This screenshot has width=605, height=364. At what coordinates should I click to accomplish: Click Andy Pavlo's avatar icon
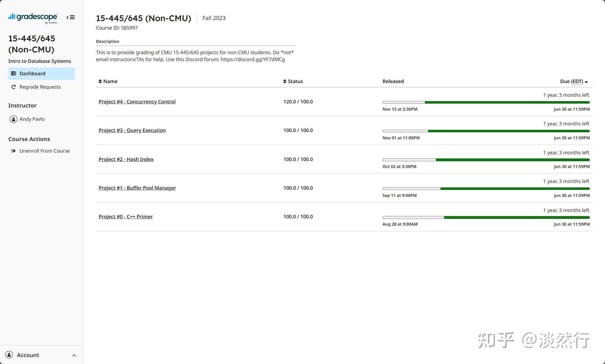13,119
